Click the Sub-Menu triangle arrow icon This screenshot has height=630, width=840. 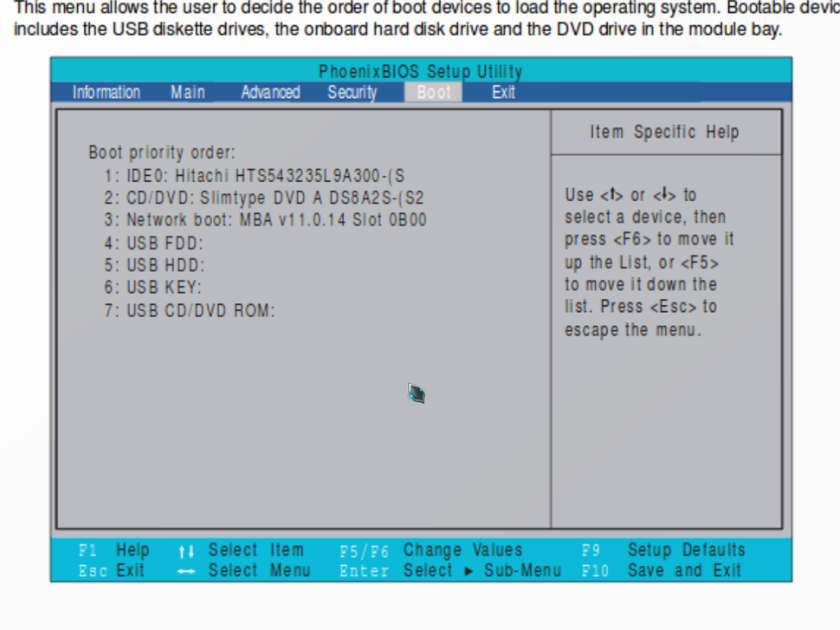[468, 571]
